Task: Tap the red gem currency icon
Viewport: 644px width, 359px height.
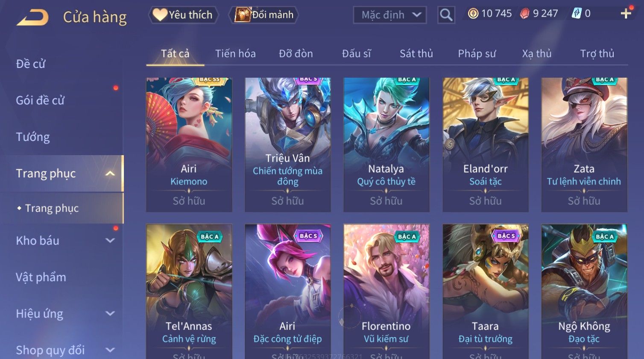Action: (525, 14)
